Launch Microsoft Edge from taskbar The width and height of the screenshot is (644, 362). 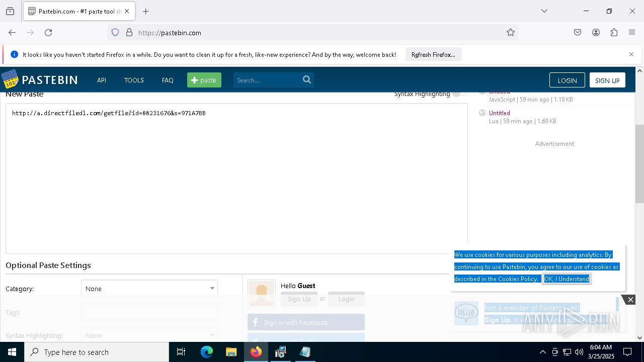tap(207, 352)
